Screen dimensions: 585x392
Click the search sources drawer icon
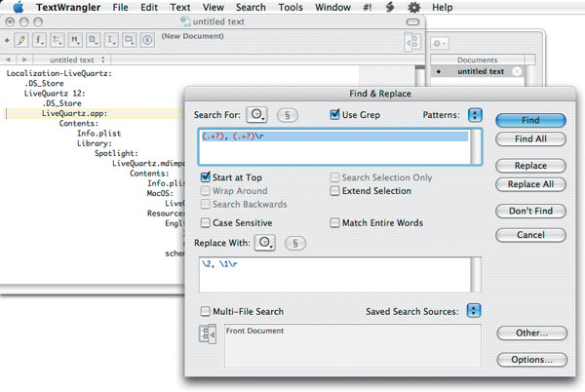(x=208, y=334)
